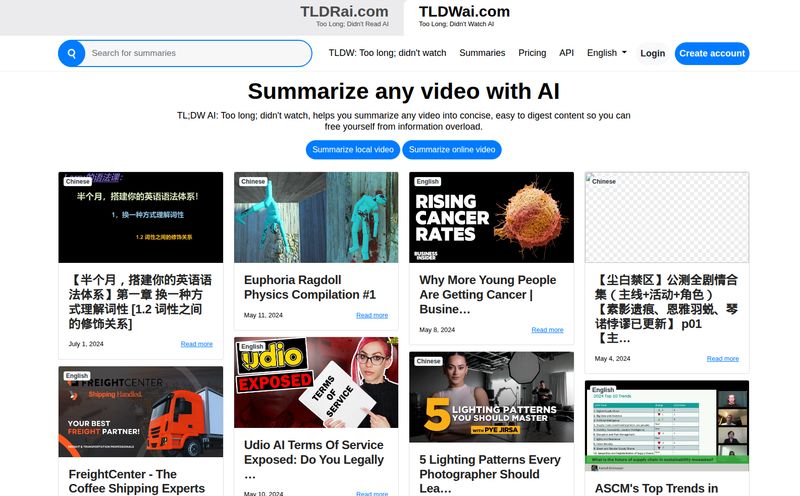Open the Udio Exposed thumbnail
This screenshot has width=800, height=496.
point(316,382)
